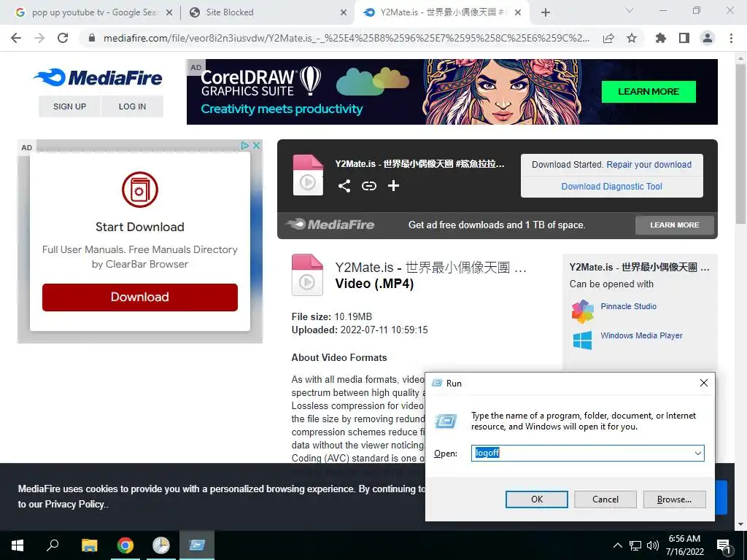Click the Pinnacle Studio link
This screenshot has height=560, width=747.
[628, 307]
